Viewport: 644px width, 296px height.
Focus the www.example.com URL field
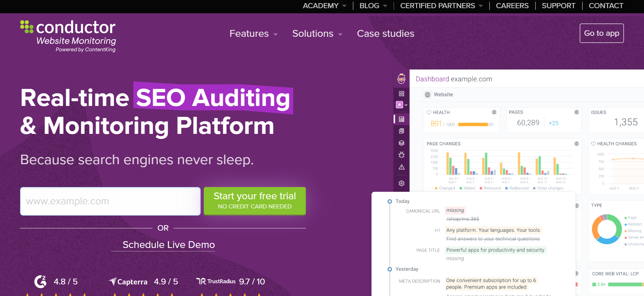110,201
